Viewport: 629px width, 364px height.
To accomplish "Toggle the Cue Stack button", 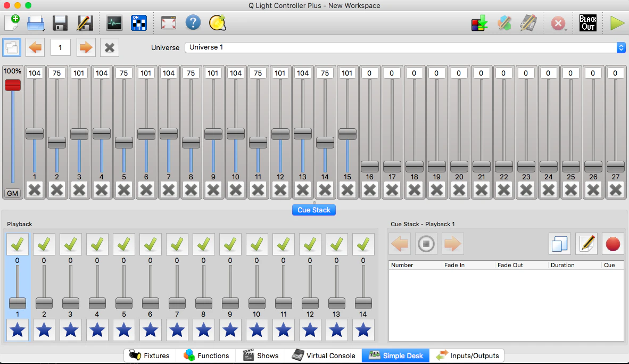I will 313,210.
